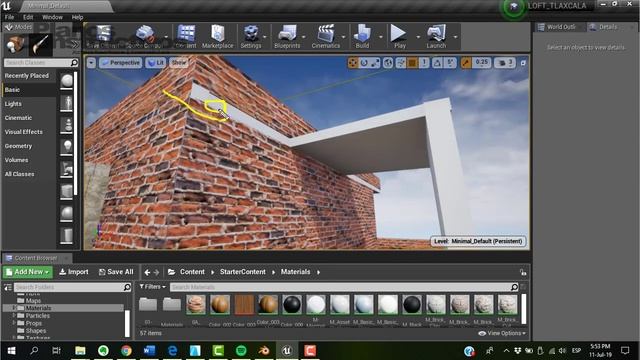Select the rotate transform tool in viewport

(364, 62)
